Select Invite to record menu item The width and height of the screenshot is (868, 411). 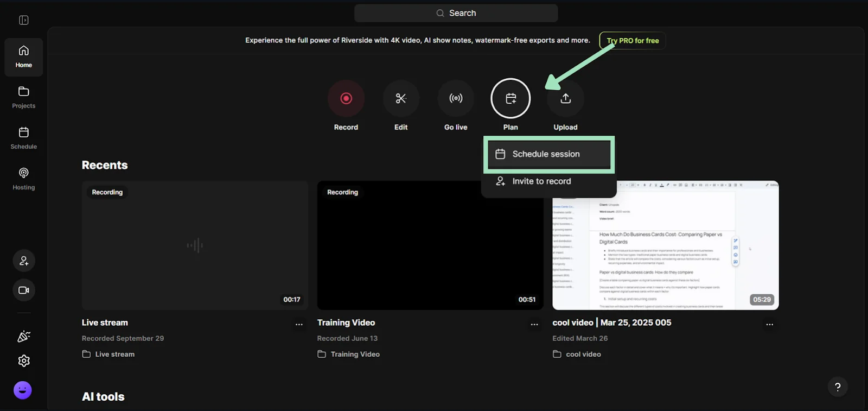pos(549,181)
